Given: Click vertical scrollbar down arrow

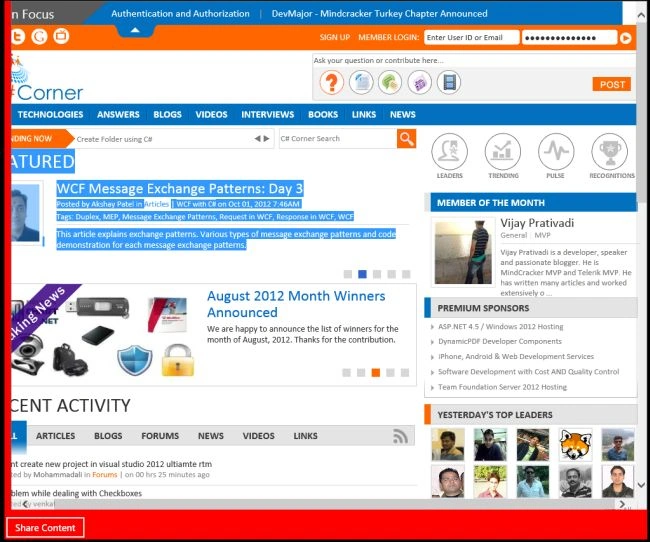Looking at the screenshot, I should [x=641, y=485].
